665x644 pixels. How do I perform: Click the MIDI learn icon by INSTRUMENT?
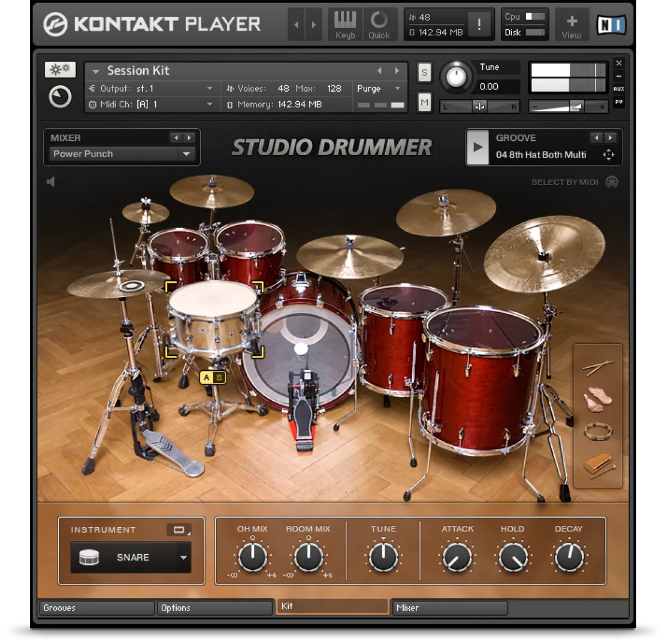[179, 530]
